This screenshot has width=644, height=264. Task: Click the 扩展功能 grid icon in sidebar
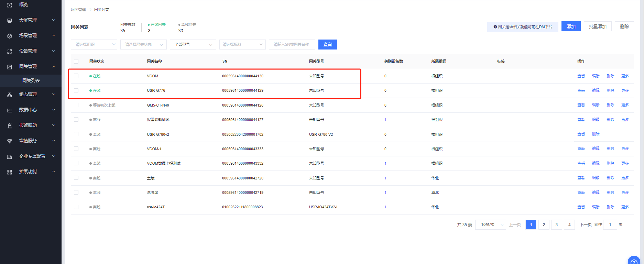tap(10, 172)
